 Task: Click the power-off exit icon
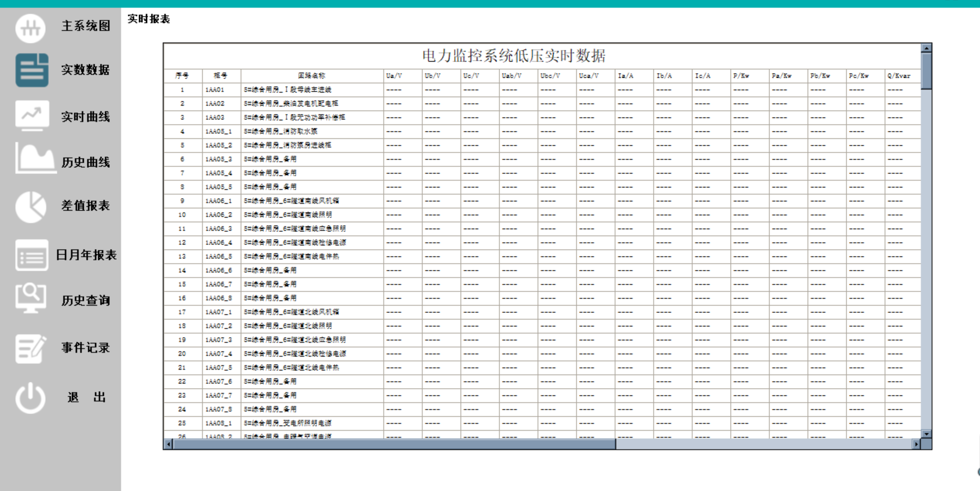point(30,396)
